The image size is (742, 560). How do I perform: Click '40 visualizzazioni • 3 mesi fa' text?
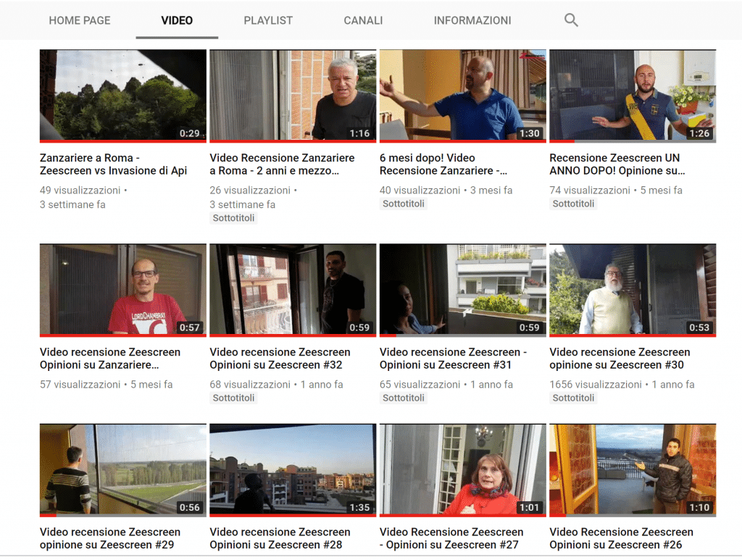coord(446,190)
